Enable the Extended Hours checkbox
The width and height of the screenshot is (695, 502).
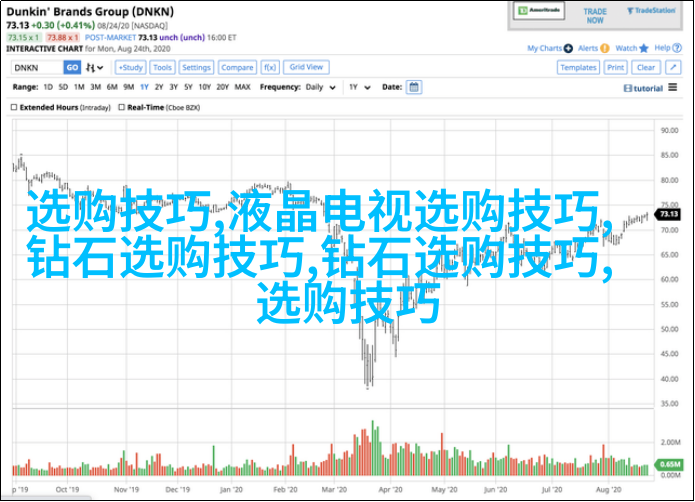[14, 107]
